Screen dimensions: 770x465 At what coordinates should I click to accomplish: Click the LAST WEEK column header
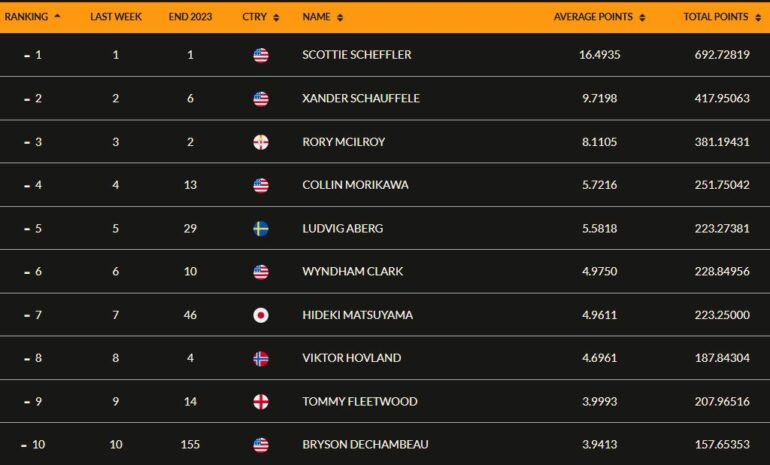116,17
